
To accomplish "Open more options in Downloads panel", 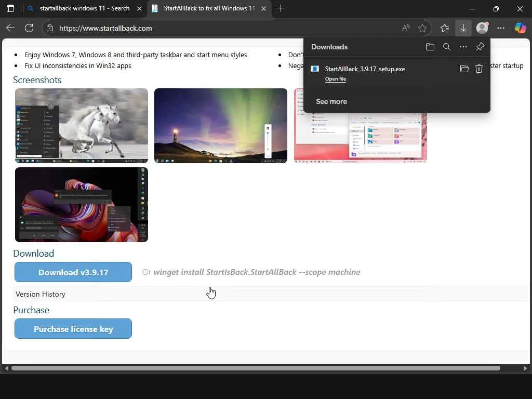I will (463, 47).
